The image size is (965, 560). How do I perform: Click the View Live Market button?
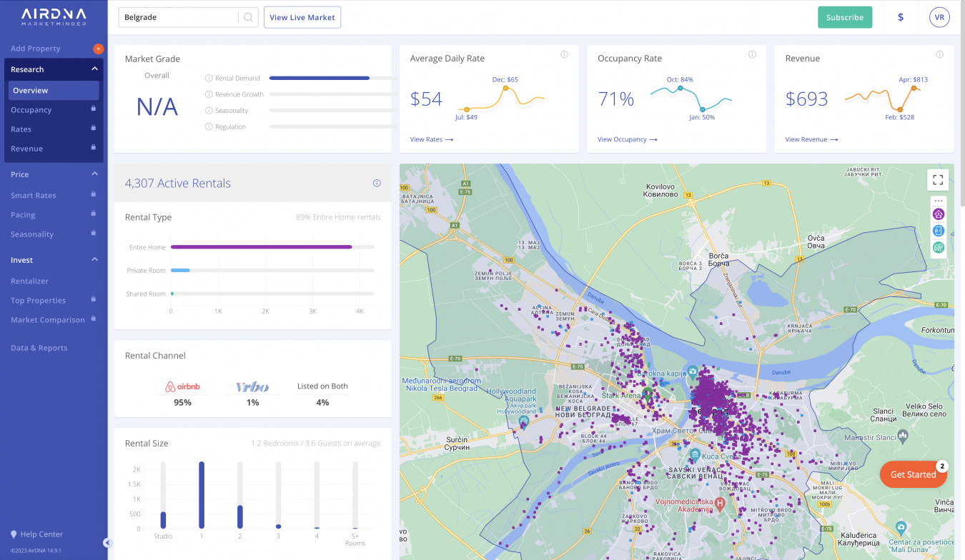coord(302,17)
